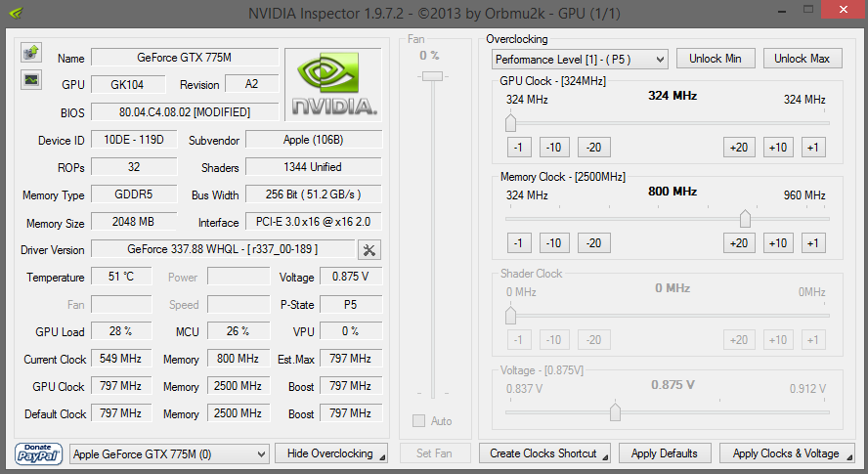
Task: Decrease GPU Clock by 1 MHz
Action: point(519,148)
